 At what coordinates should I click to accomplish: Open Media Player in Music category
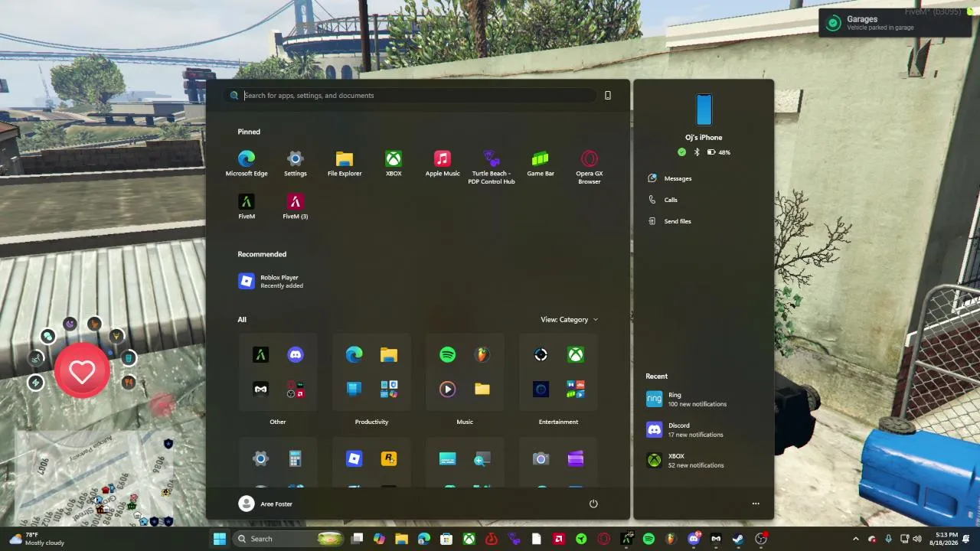tap(448, 389)
